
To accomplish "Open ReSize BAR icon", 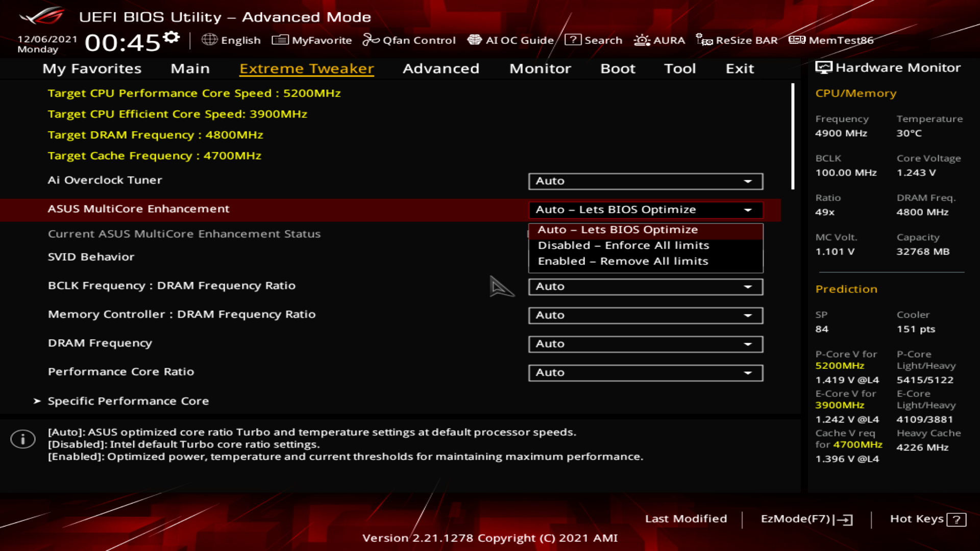I will [x=704, y=40].
